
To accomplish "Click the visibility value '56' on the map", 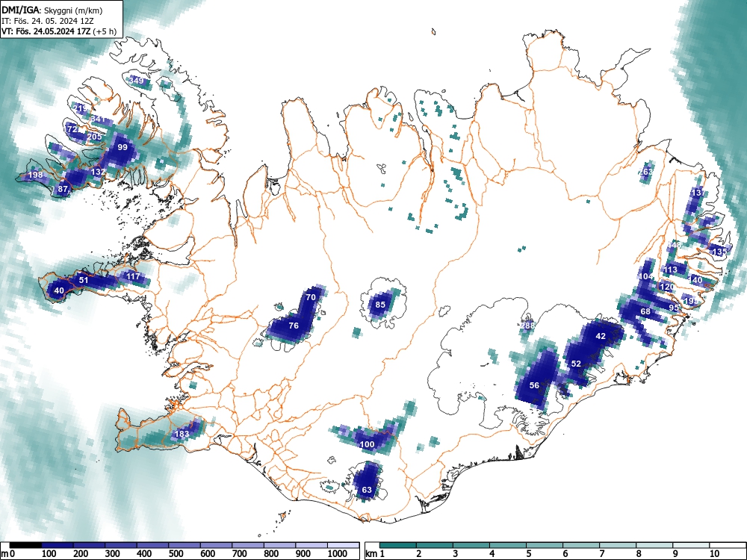I will coord(534,385).
